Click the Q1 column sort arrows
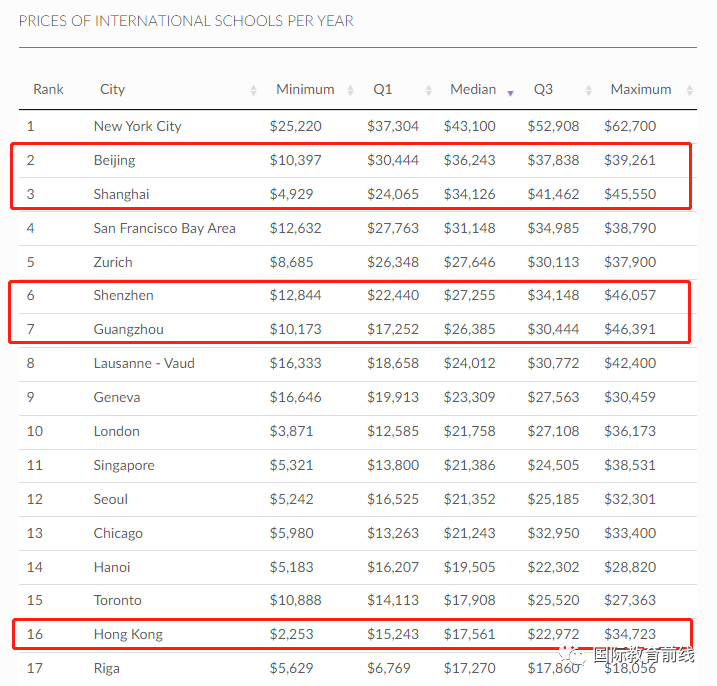Screen dimensions: 717x686 pos(428,90)
